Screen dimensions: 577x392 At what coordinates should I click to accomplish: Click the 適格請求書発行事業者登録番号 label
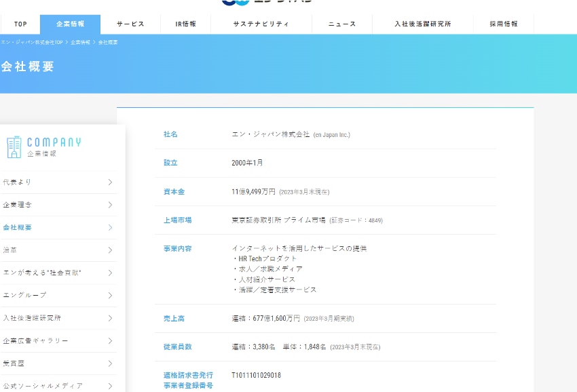coord(189,380)
